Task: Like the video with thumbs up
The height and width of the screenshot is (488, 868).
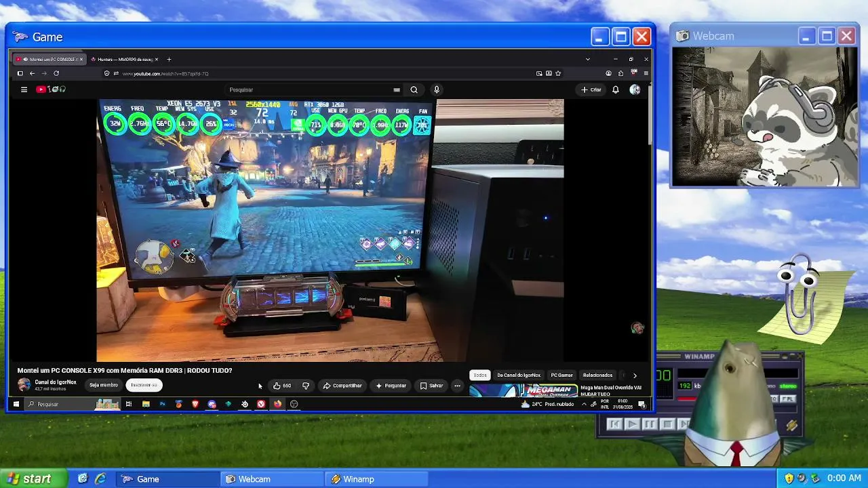Action: pyautogui.click(x=282, y=386)
